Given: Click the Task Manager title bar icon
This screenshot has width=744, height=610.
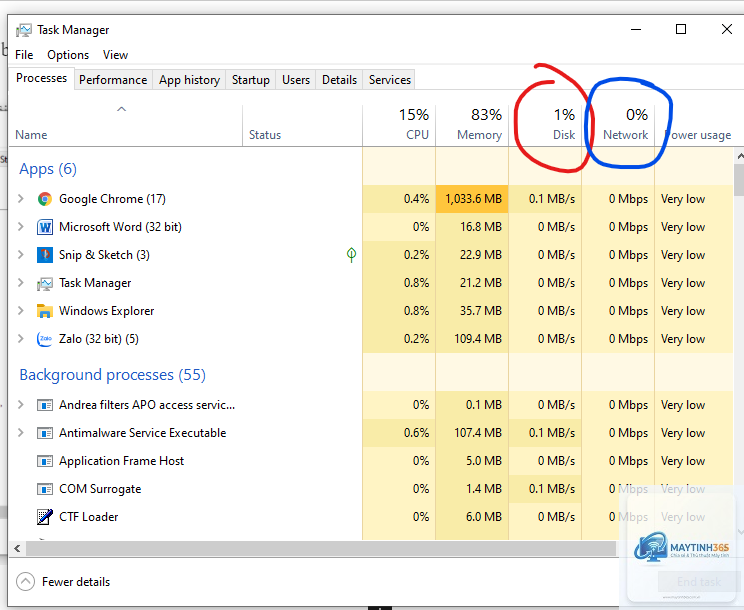Looking at the screenshot, I should tap(23, 30).
